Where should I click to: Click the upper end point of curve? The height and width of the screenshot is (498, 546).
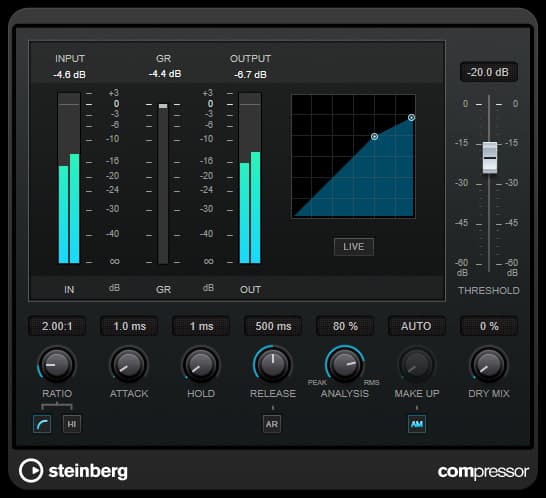[x=411, y=118]
